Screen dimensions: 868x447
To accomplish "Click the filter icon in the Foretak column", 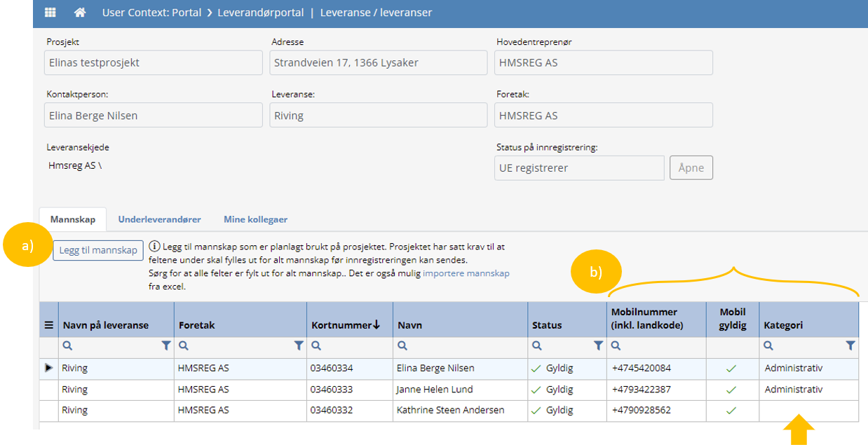I will click(299, 345).
